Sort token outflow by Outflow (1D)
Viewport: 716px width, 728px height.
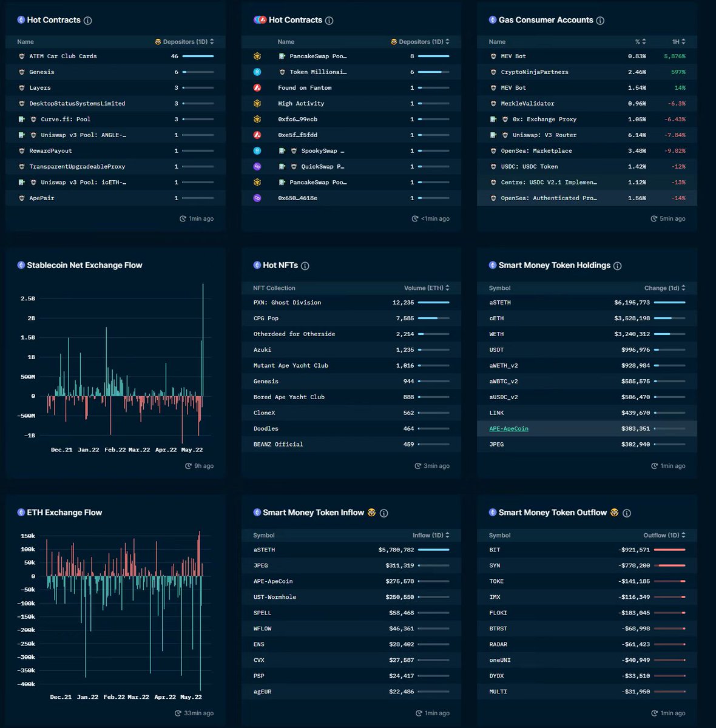[664, 535]
